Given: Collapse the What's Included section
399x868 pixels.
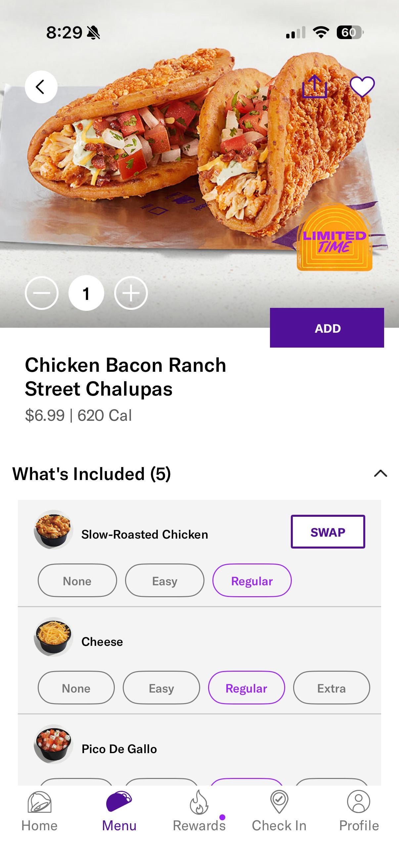Looking at the screenshot, I should [380, 473].
